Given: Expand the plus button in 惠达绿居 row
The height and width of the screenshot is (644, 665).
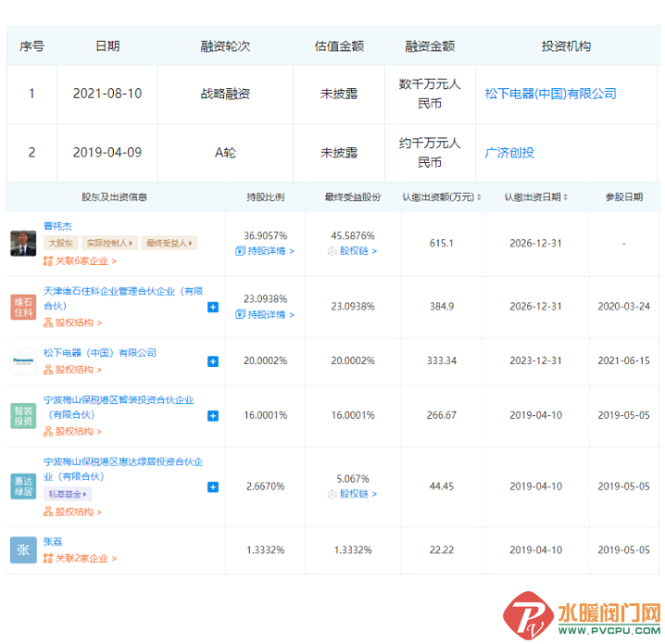Looking at the screenshot, I should pos(213,487).
